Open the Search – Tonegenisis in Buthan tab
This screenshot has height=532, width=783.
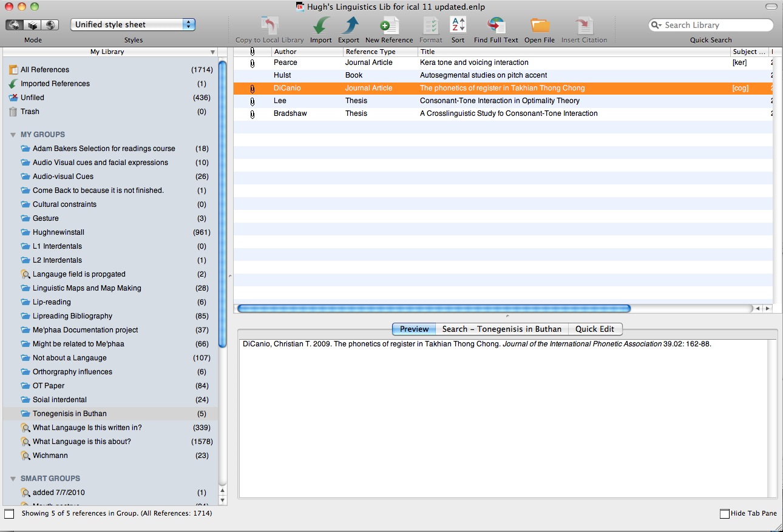[501, 329]
